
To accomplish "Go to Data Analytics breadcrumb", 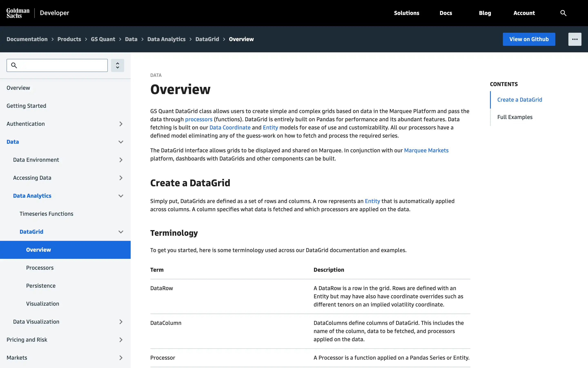I will 166,39.
